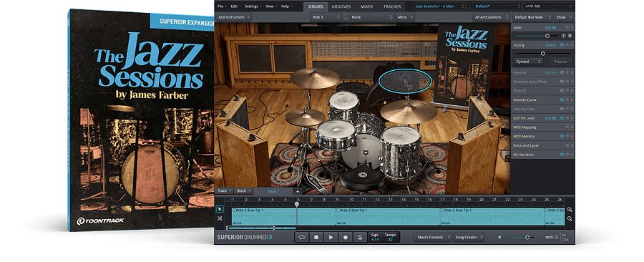
Task: Enable the Pitch FX power switch
Action: tap(562, 90)
